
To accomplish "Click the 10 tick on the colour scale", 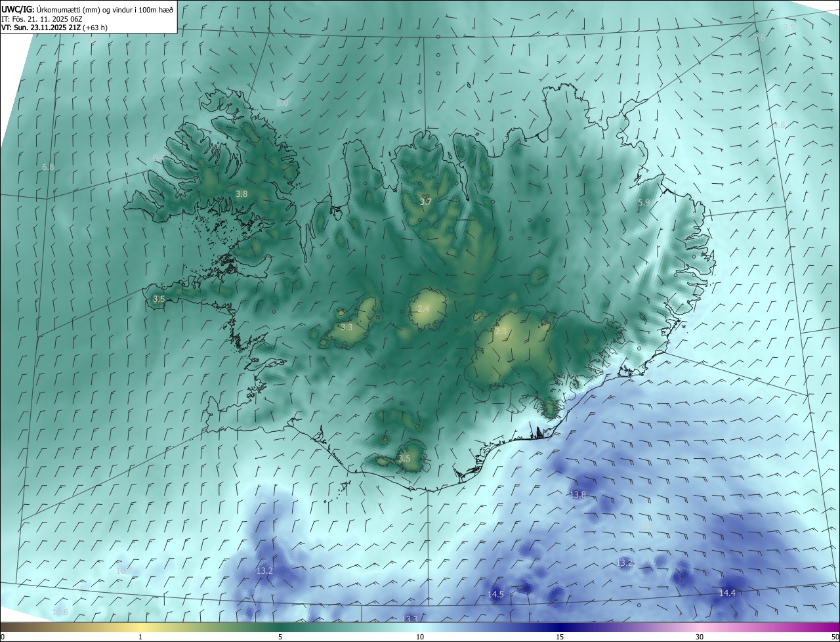I will pos(420,637).
